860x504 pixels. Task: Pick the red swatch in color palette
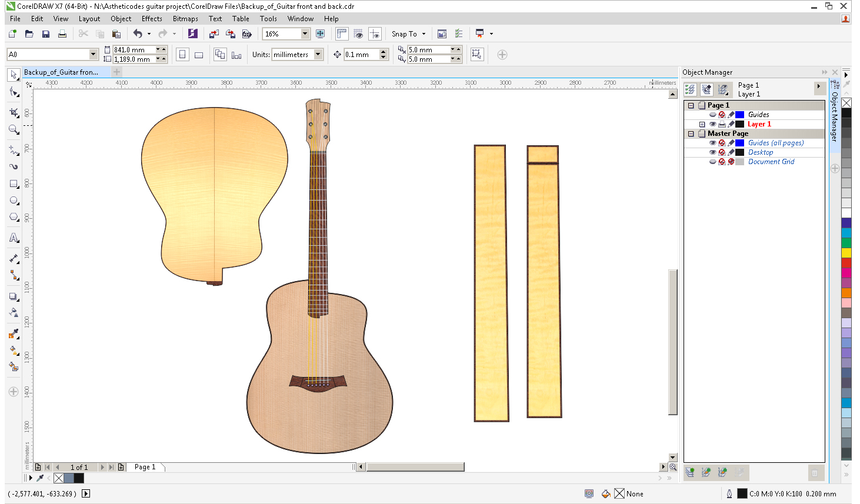tap(846, 263)
